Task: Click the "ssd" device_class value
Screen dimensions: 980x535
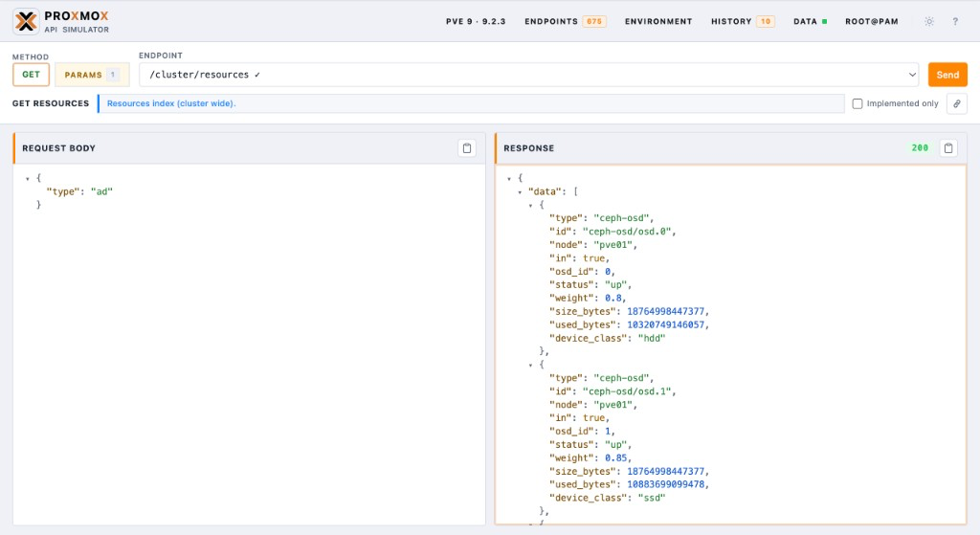Action: [x=652, y=498]
